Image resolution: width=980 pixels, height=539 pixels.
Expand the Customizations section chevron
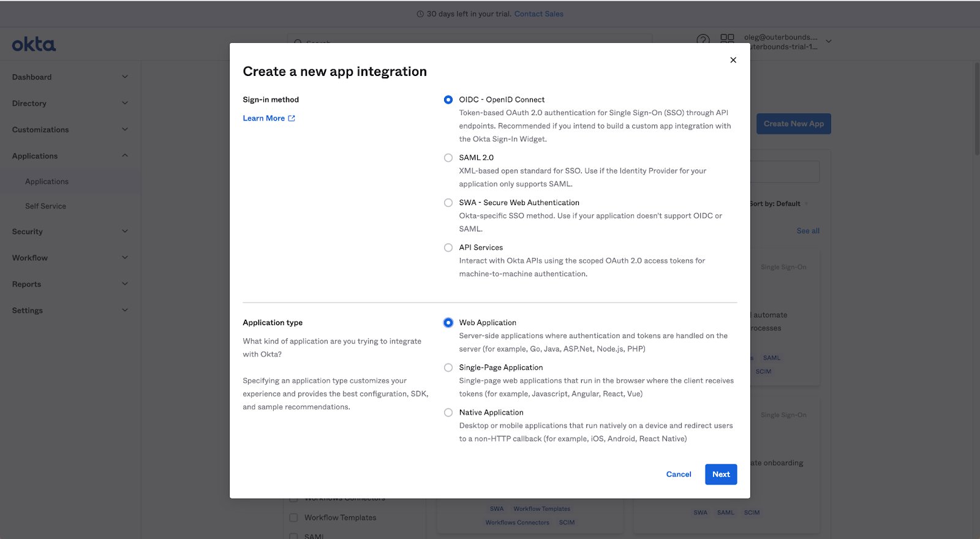pos(125,129)
